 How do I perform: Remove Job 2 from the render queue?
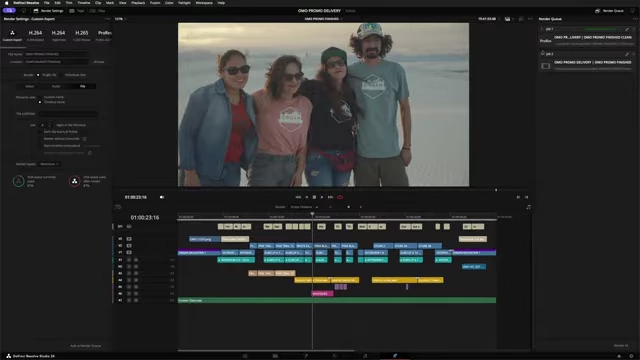pos(634,54)
